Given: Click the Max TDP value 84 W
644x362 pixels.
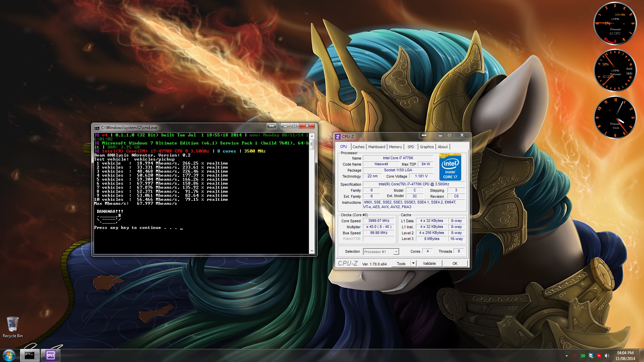Looking at the screenshot, I should [426, 164].
